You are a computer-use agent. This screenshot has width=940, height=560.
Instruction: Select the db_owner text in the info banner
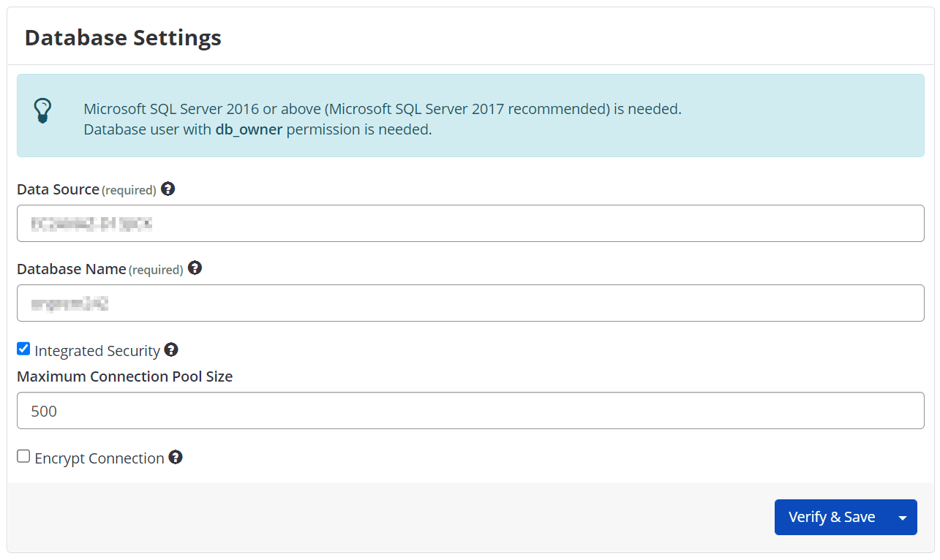(x=248, y=129)
